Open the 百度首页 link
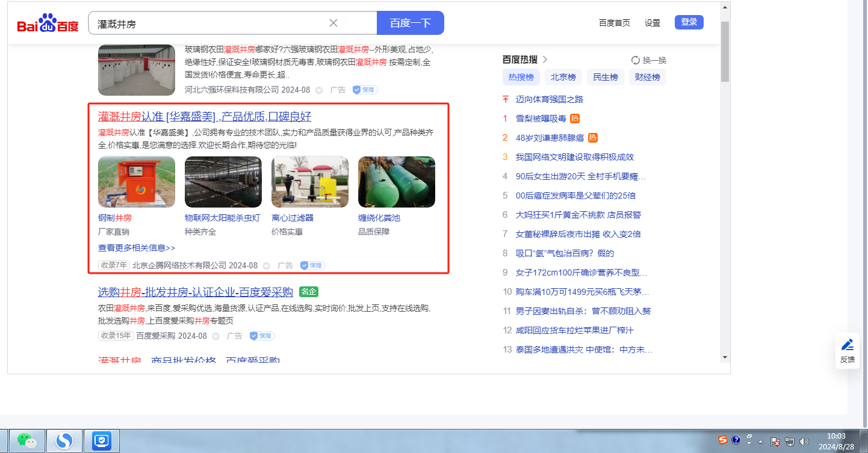This screenshot has width=868, height=453. pyautogui.click(x=615, y=23)
